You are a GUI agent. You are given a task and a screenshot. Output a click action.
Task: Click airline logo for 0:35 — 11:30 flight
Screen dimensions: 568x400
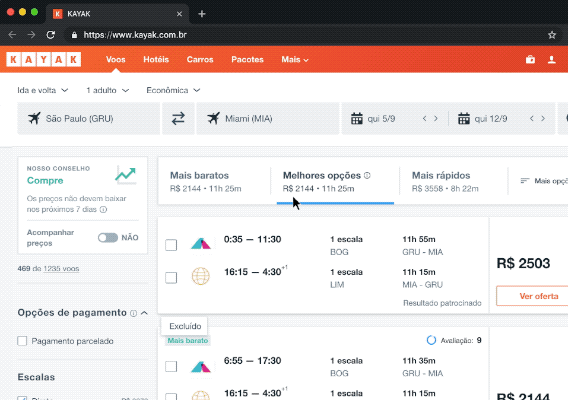click(201, 244)
